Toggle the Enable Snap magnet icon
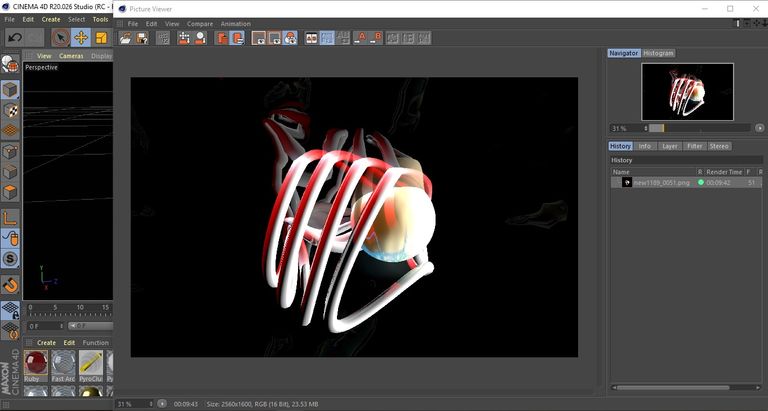 point(10,285)
